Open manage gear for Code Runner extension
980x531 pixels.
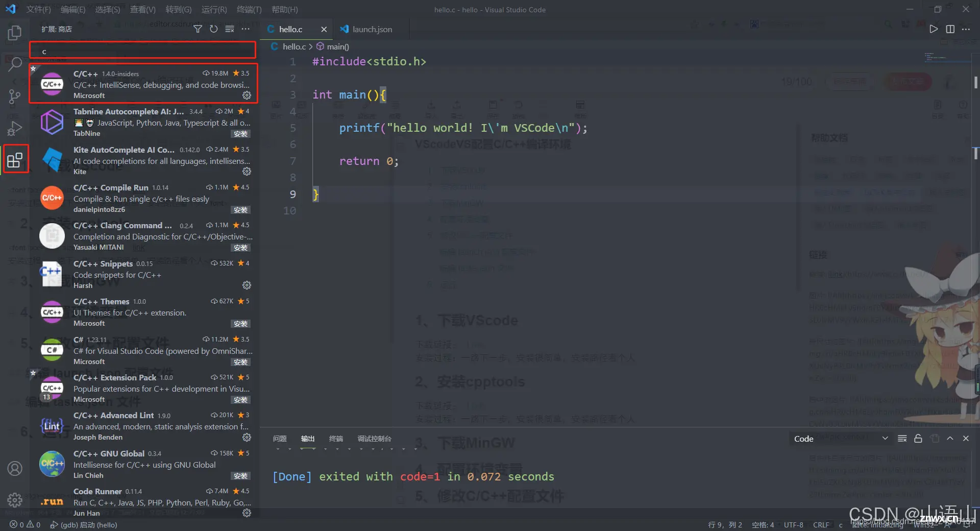click(247, 513)
